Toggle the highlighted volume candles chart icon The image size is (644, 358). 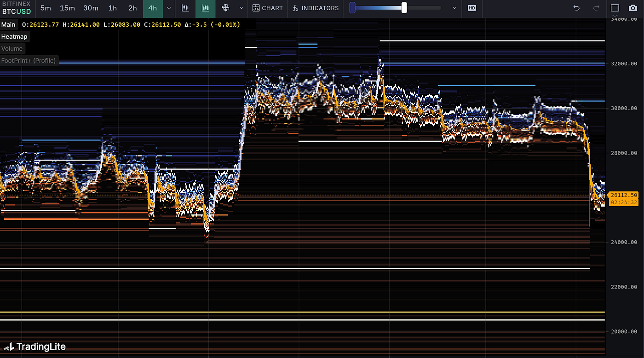click(206, 8)
